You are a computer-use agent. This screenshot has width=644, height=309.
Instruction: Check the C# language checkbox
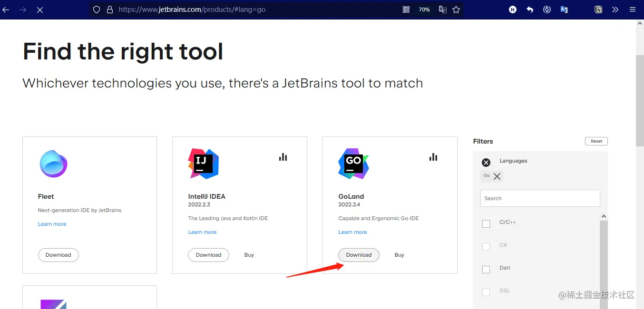pyautogui.click(x=486, y=246)
